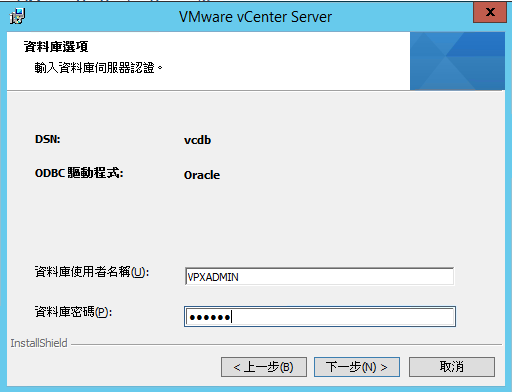Click the 資料庫選項 heading
Screen dimensions: 512x392
56,47
